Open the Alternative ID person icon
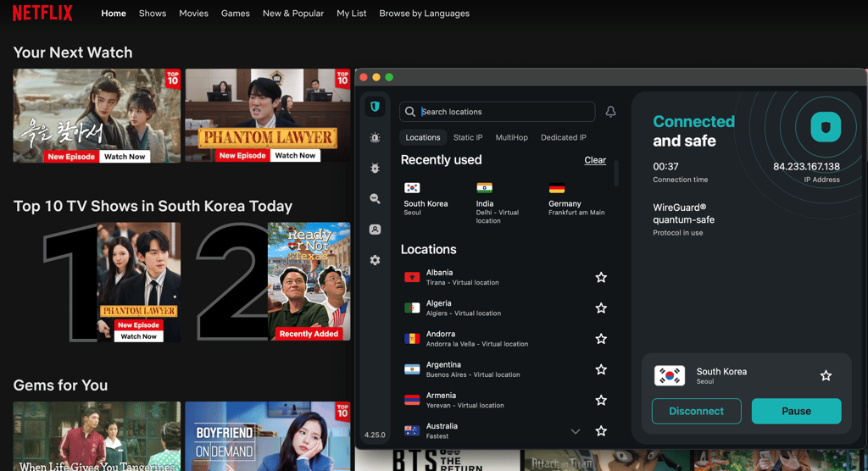868x471 pixels. pos(375,229)
